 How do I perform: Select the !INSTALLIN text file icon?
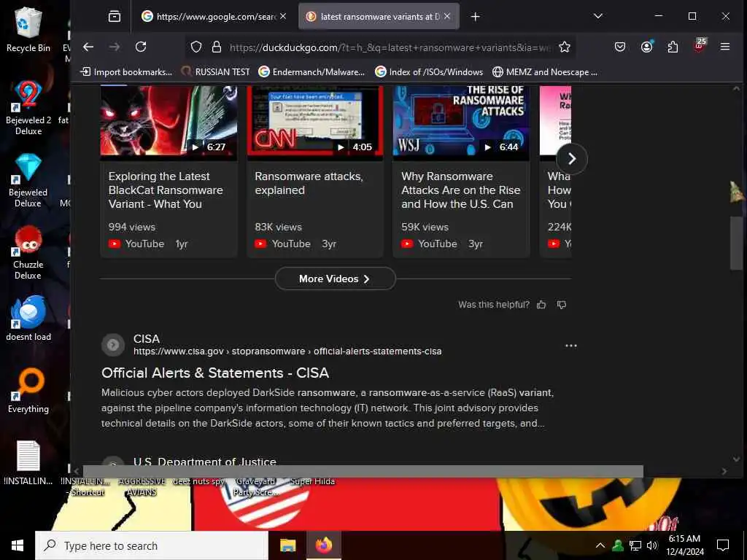coord(28,463)
